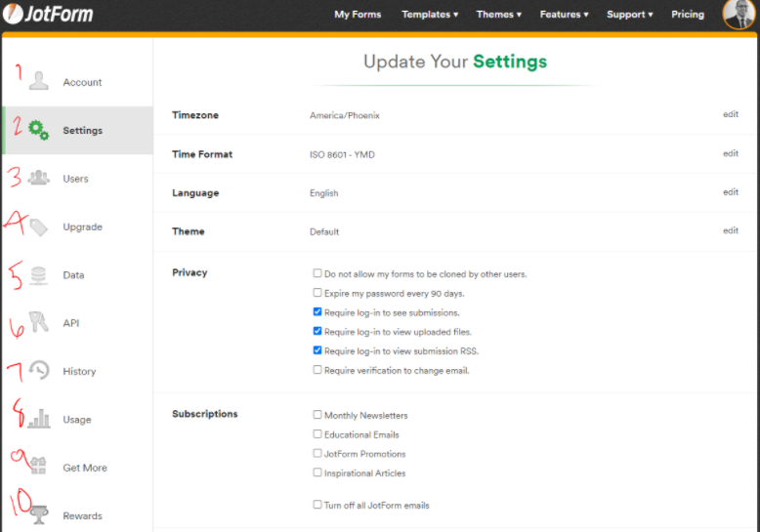Open My Forms in top navigation

358,15
